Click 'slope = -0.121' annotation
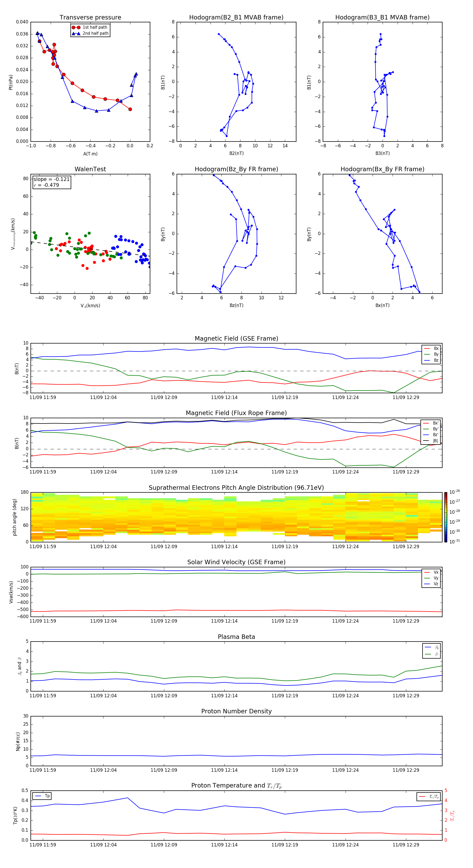Screen dimensions: 473x868 tap(52, 179)
